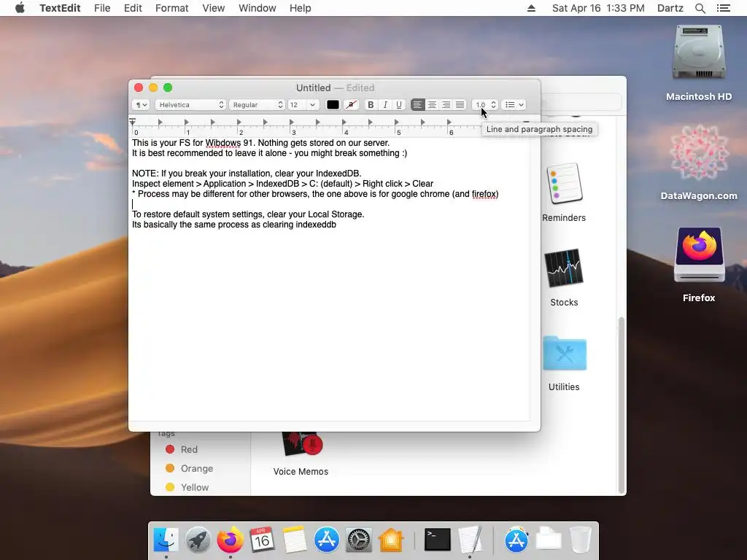Viewport: 747px width, 560px height.
Task: Open Applications folder stack in Dock
Action: (516, 540)
